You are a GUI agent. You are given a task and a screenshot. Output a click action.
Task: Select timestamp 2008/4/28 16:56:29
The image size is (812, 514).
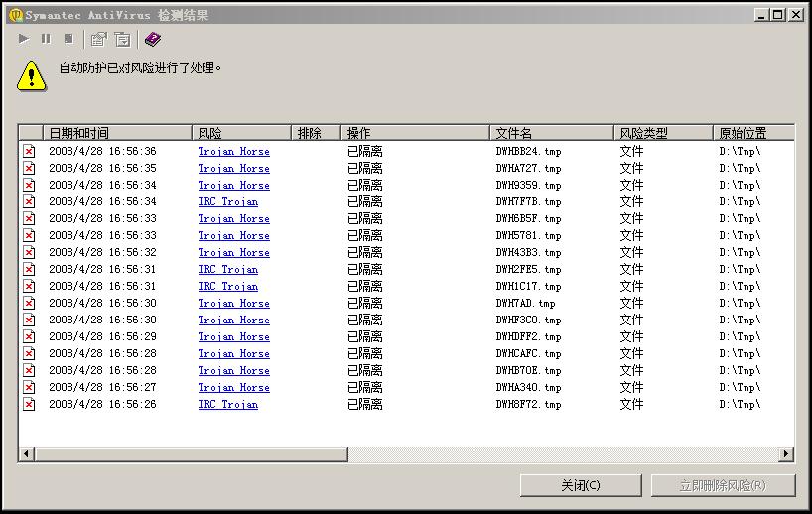pyautogui.click(x=102, y=337)
